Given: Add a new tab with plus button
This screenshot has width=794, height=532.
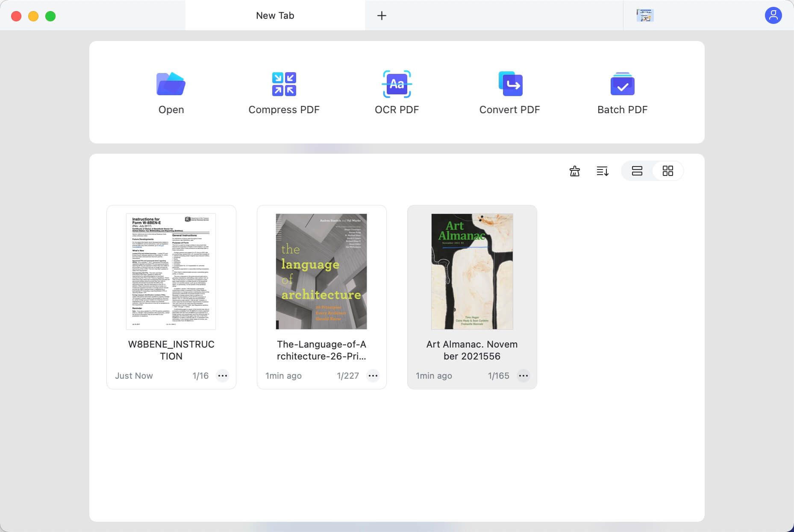Looking at the screenshot, I should click(x=382, y=16).
